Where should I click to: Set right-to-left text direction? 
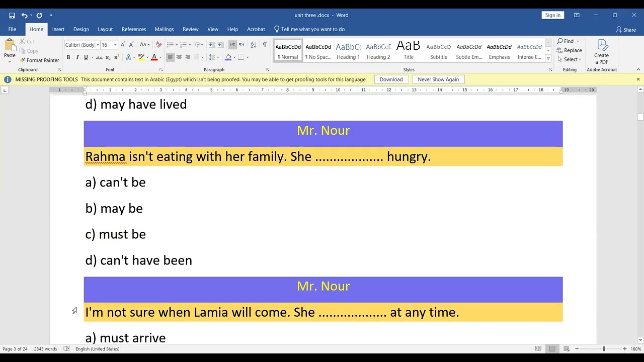(242, 45)
